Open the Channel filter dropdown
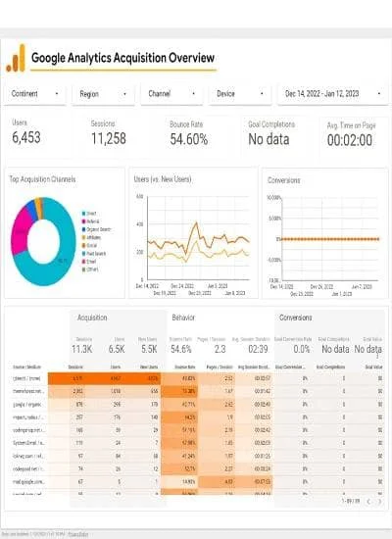Viewport: 392px width, 539px height. pyautogui.click(x=171, y=94)
